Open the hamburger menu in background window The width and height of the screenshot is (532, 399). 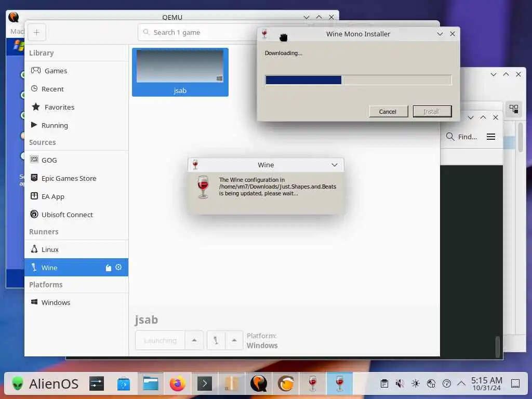coord(491,137)
